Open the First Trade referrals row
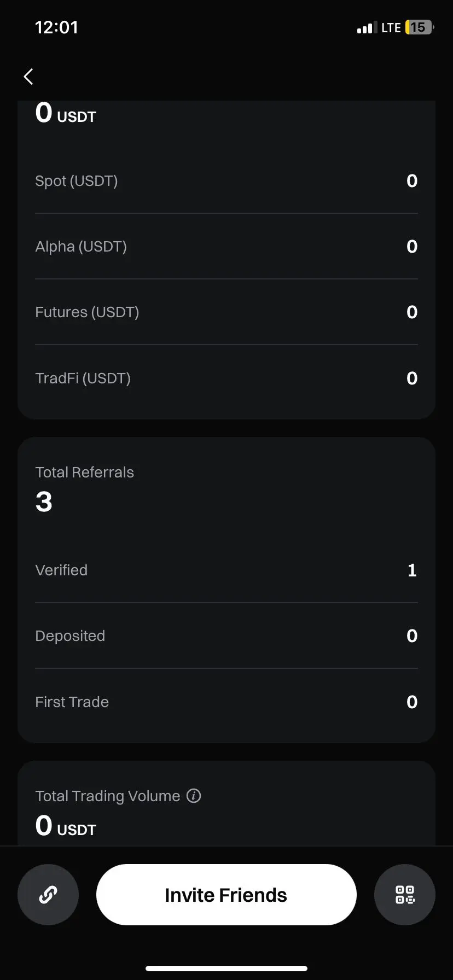The height and width of the screenshot is (980, 453). pos(226,702)
